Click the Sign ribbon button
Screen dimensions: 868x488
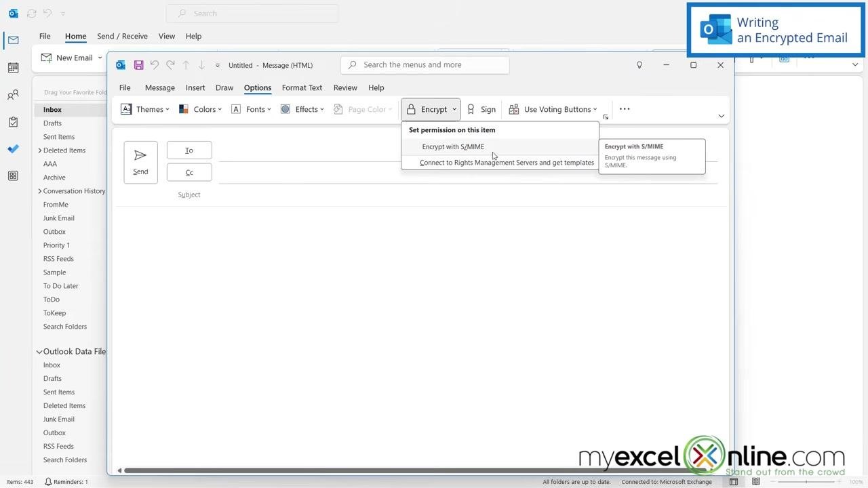481,109
